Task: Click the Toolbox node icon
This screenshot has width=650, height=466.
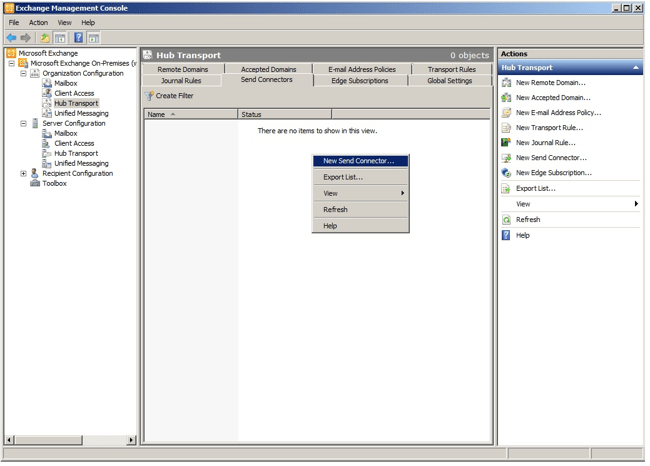Action: point(35,183)
